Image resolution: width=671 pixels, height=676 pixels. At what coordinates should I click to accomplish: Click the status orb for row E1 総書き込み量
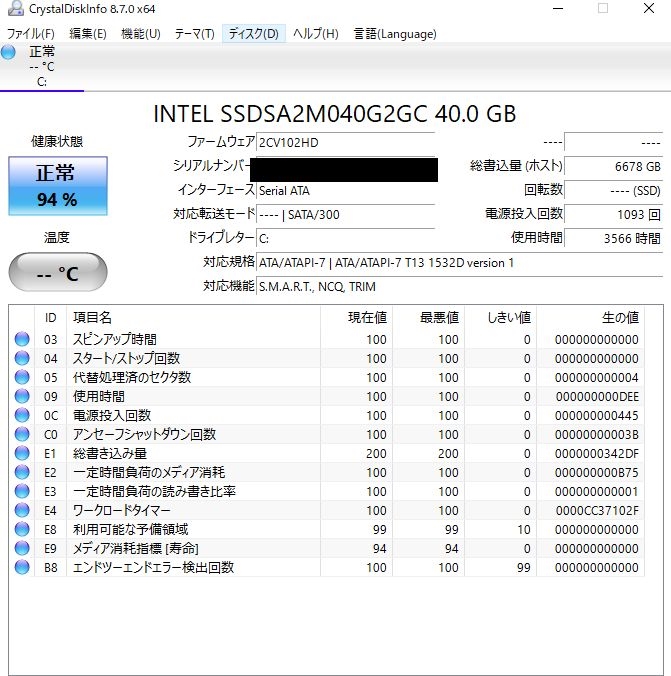22,453
